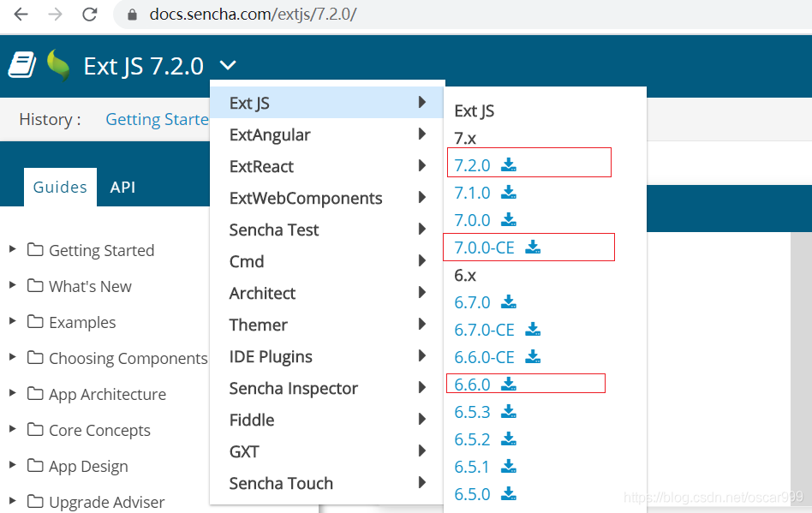Expand the Getting Started tree folder
Viewport: 812px width, 513px height.
13,249
